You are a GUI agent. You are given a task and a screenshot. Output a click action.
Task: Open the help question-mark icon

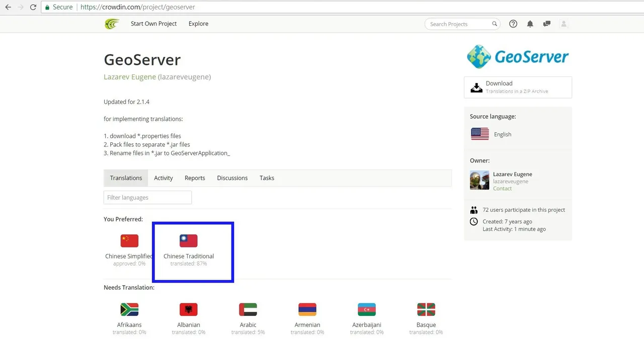(513, 24)
